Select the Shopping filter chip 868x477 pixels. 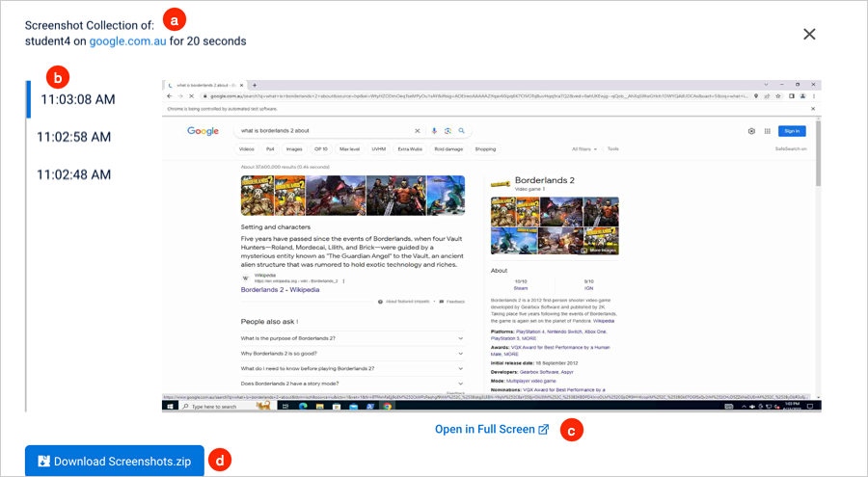click(485, 148)
